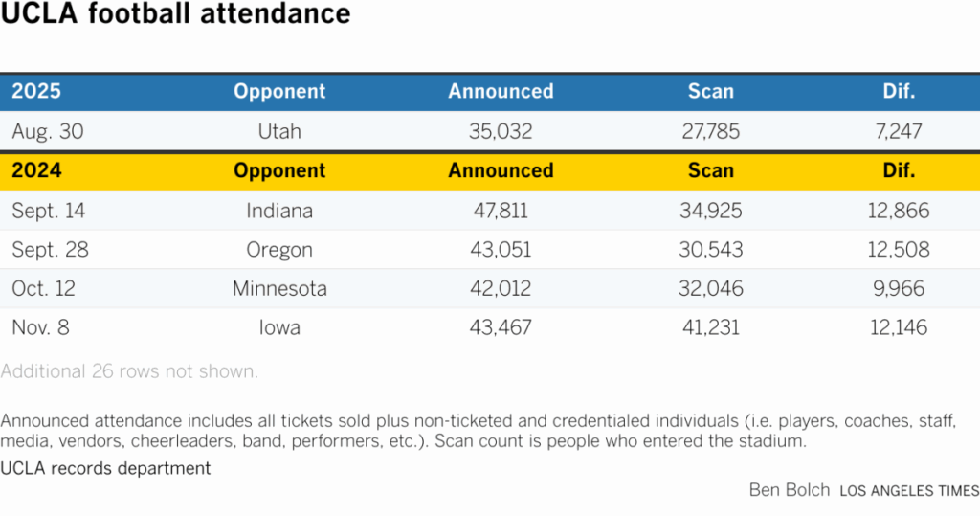Click the "UCLA football attendance" title

tap(175, 15)
